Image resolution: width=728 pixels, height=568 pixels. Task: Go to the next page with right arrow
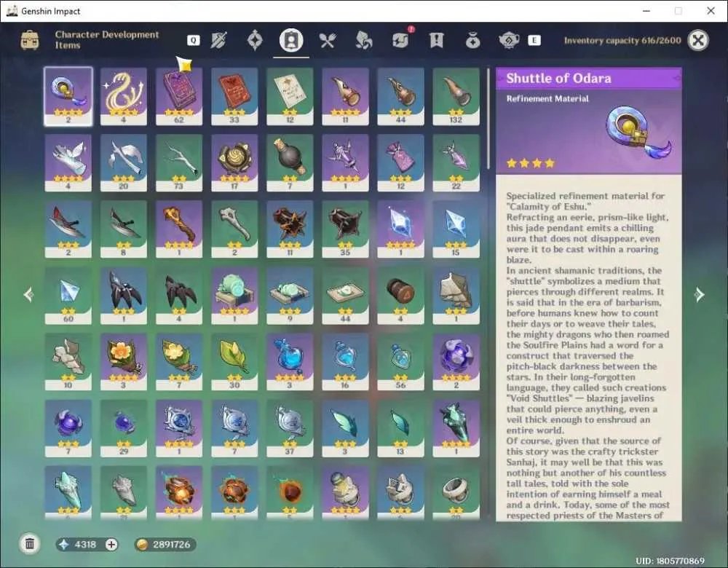(x=699, y=294)
